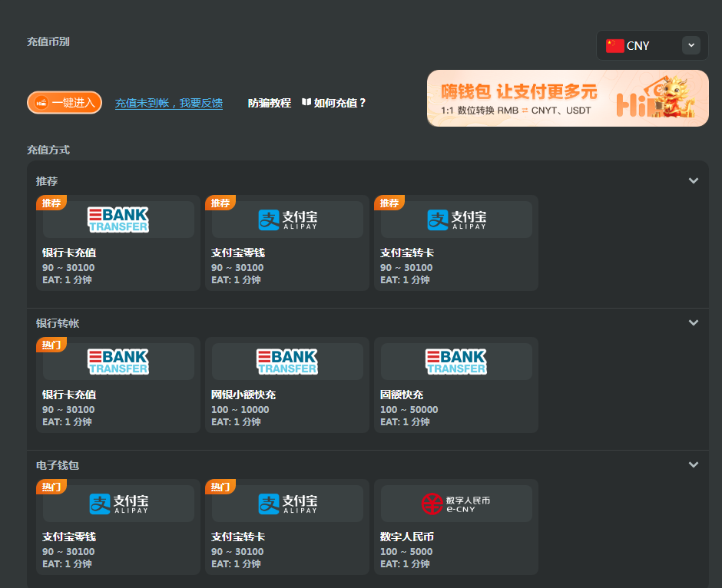Choose the e-CNY 数字人民币 logo
The height and width of the screenshot is (588, 722).
click(456, 504)
